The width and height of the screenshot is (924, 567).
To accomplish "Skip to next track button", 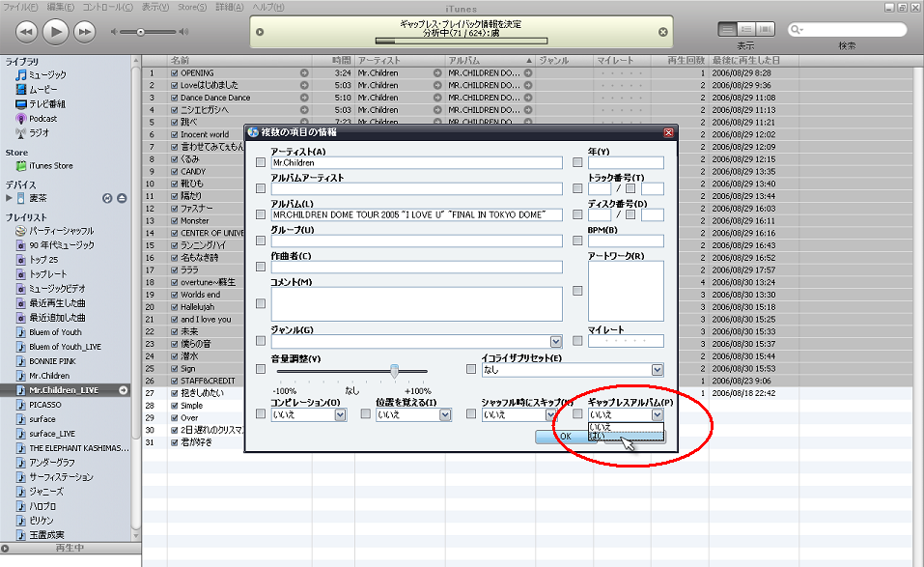I will [84, 32].
